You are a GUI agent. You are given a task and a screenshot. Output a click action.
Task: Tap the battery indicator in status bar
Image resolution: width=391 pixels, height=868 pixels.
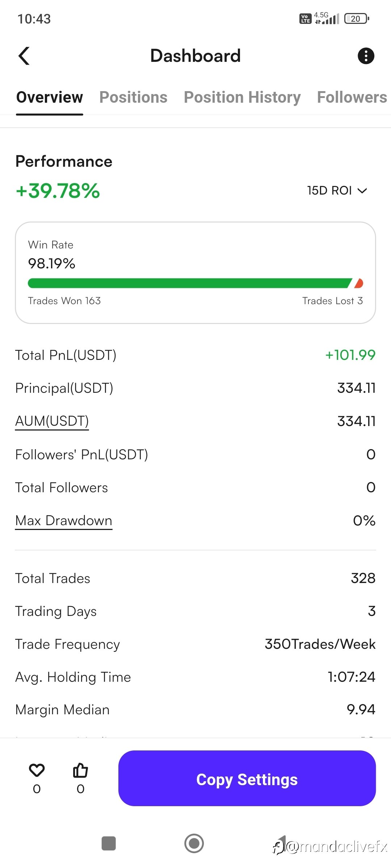pos(357,19)
